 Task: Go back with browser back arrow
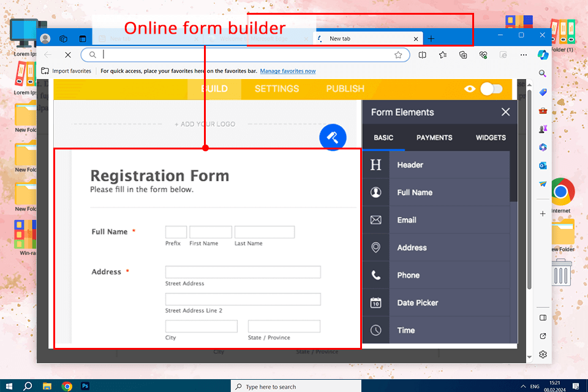click(48, 55)
